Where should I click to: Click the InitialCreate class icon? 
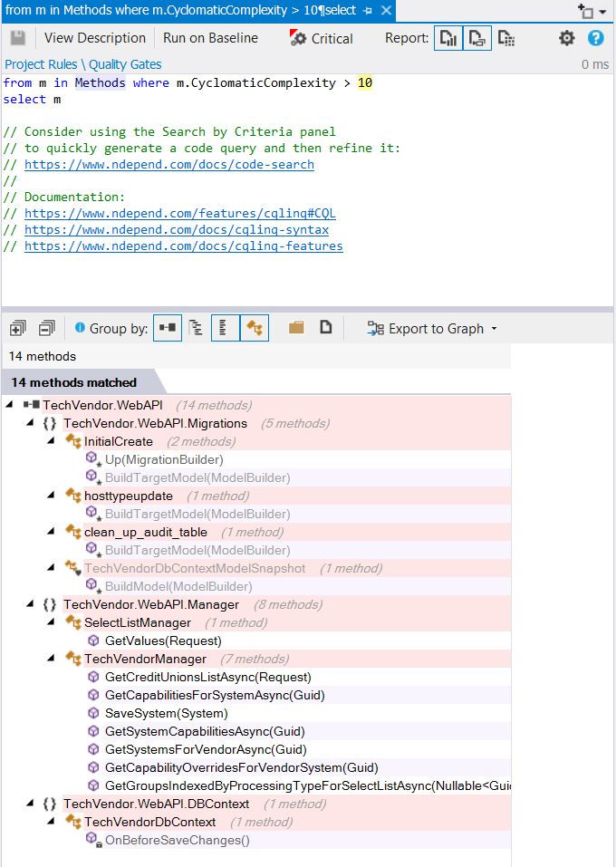pos(73,441)
